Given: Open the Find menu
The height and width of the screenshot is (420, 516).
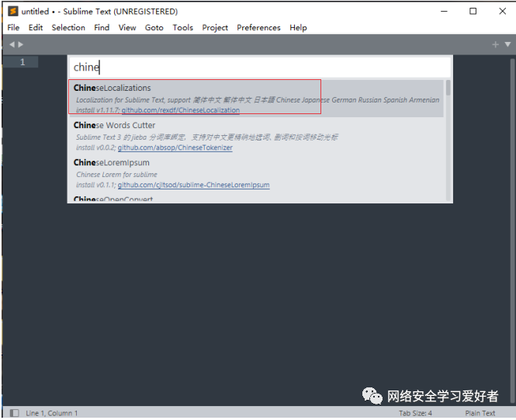Looking at the screenshot, I should pos(102,28).
